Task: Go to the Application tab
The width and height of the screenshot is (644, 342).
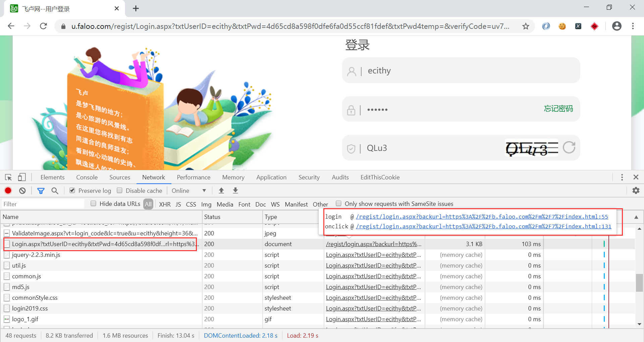Action: pyautogui.click(x=271, y=177)
